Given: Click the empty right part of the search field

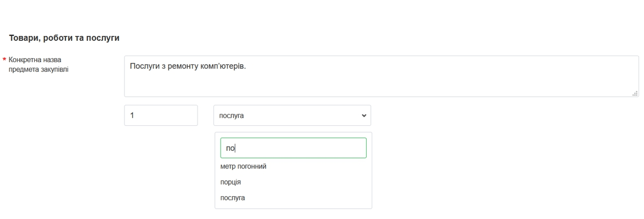Looking at the screenshot, I should (317, 148).
